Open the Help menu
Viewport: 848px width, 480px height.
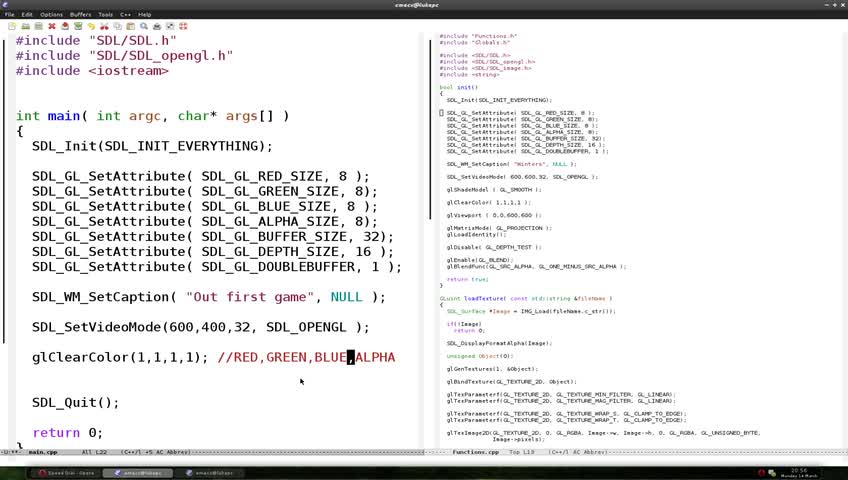[144, 15]
